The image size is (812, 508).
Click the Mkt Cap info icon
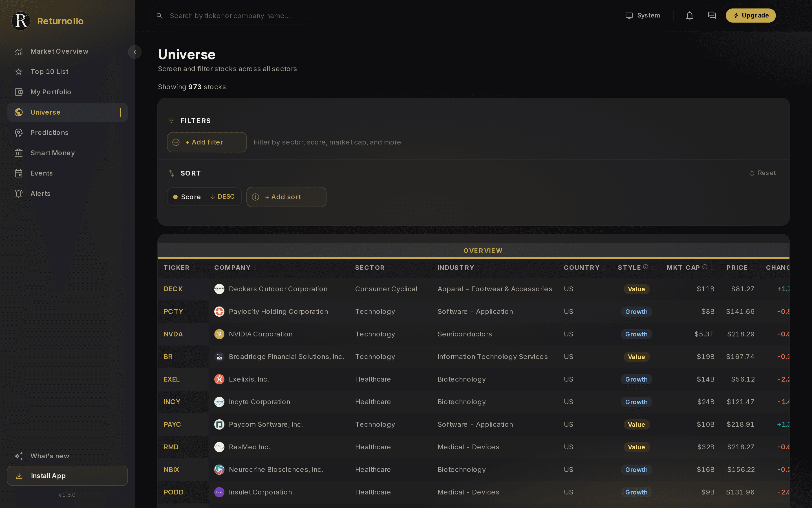pyautogui.click(x=705, y=267)
